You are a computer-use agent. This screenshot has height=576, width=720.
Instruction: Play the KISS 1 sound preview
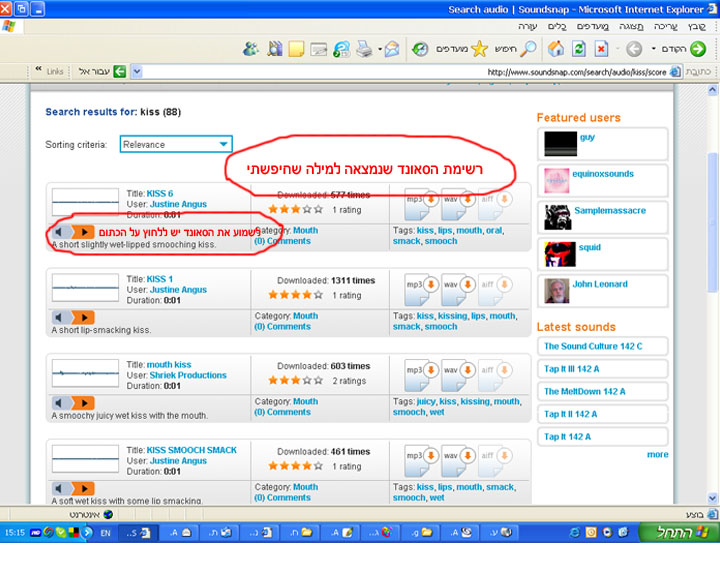pos(84,317)
